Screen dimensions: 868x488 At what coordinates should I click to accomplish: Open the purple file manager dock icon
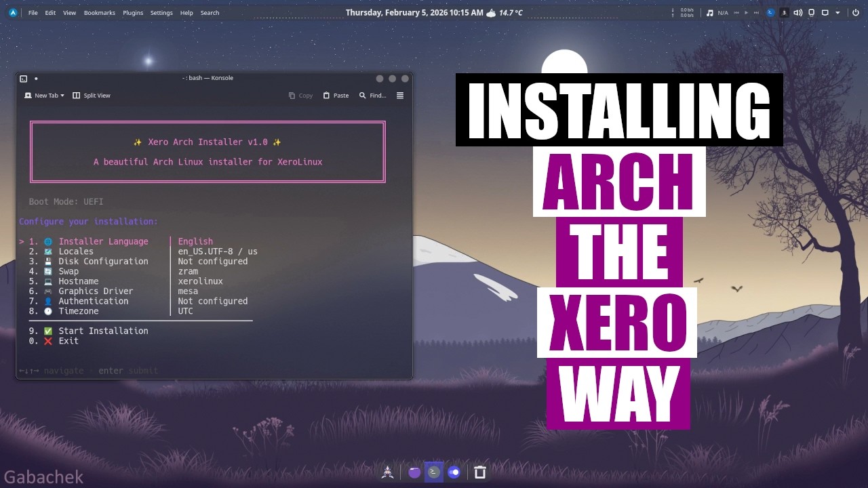pyautogui.click(x=414, y=472)
